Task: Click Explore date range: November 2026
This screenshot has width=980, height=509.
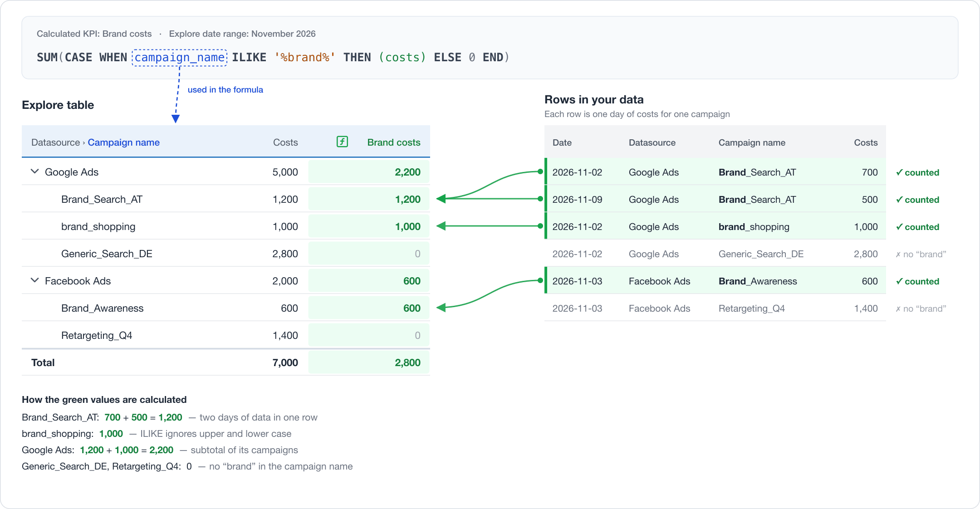Action: tap(242, 34)
